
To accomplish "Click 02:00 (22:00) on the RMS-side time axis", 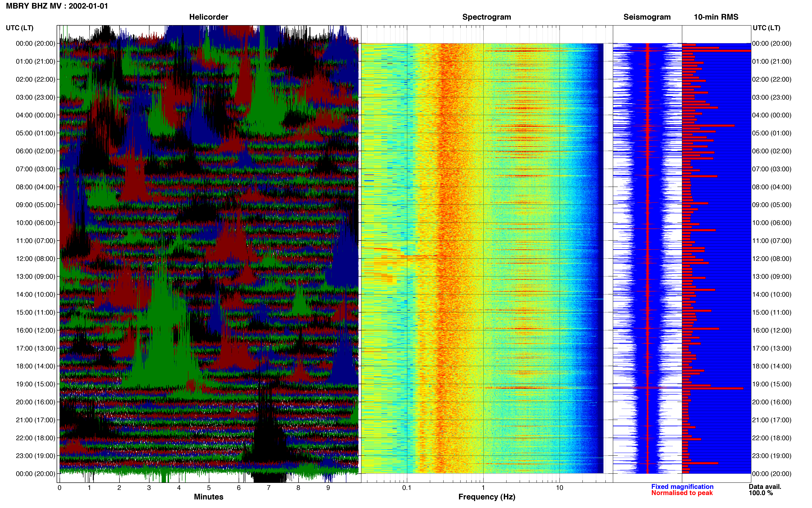I will tap(772, 79).
